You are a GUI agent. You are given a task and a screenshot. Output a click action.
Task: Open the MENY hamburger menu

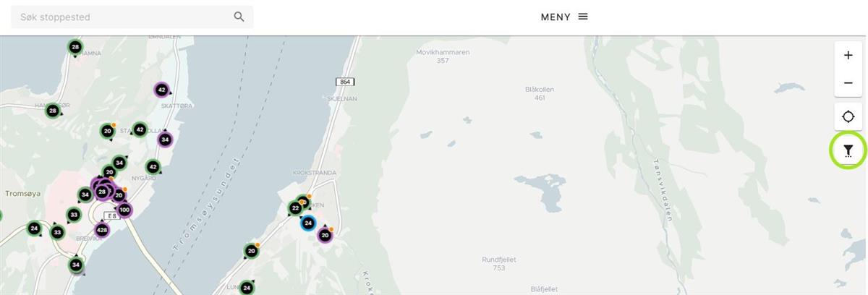coord(564,17)
